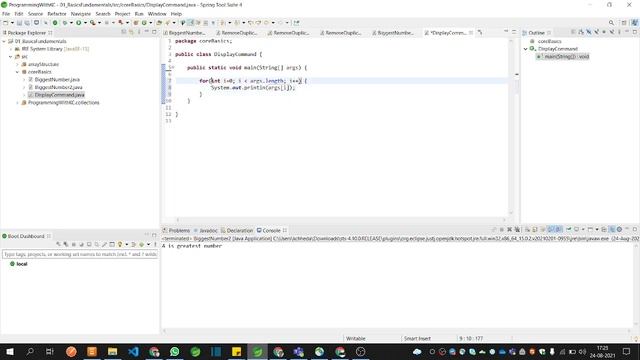Show the hidden editor tabs list
640x360 pixels.
point(480,33)
